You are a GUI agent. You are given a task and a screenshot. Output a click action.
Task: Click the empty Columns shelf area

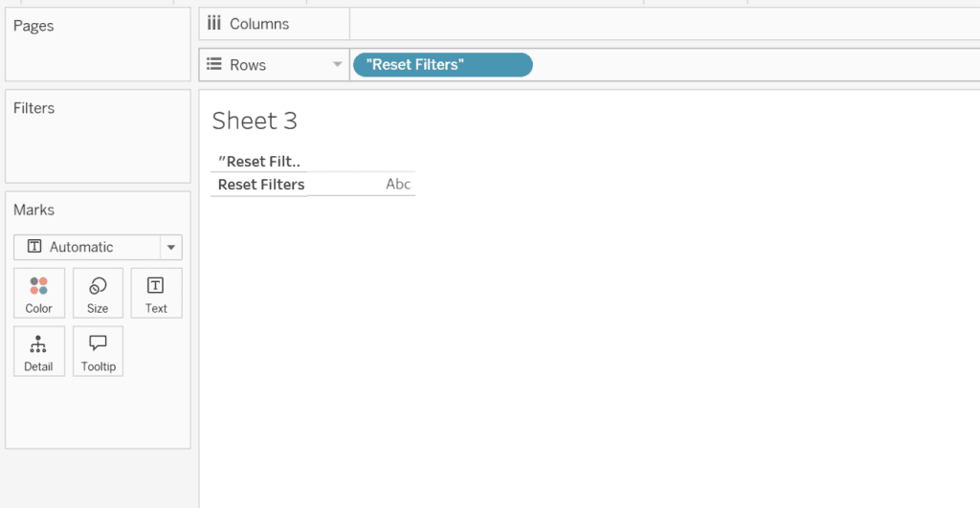pos(660,24)
